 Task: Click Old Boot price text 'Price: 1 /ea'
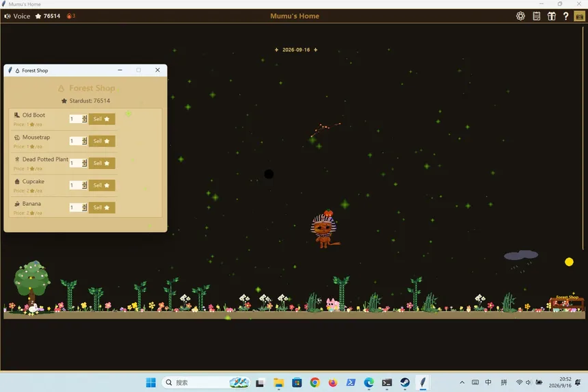[x=28, y=125]
